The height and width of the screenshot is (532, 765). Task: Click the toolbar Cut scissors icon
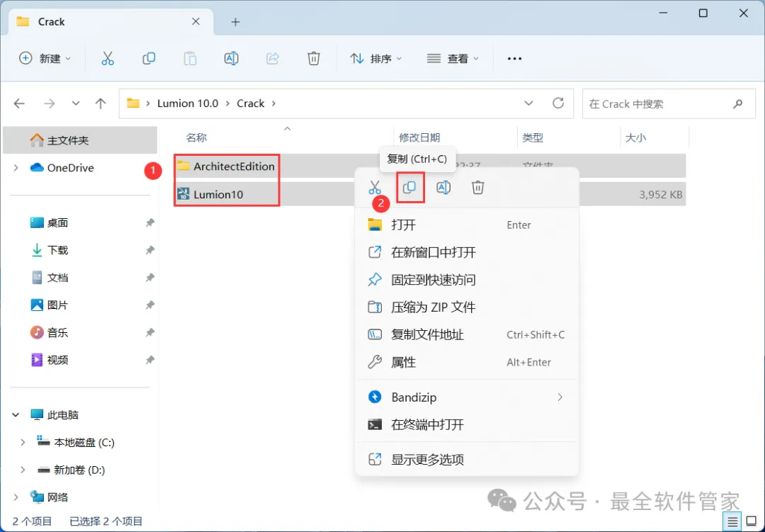[x=108, y=59]
